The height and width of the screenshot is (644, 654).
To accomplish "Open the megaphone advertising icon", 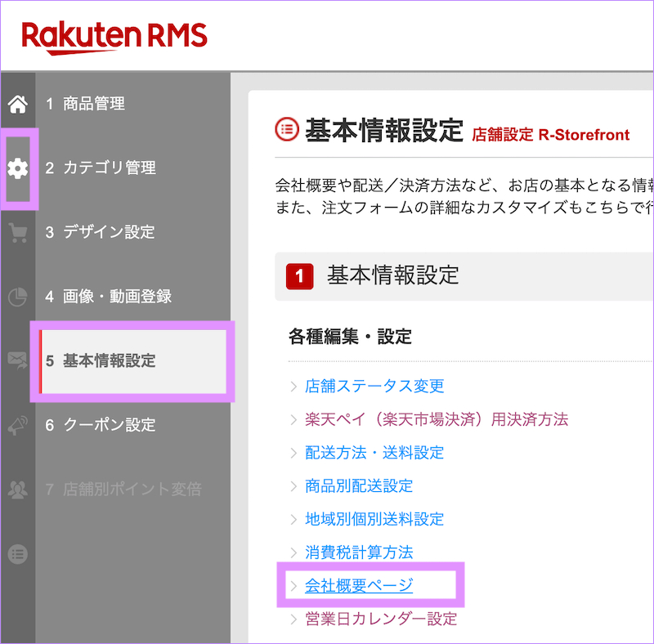I will [x=17, y=425].
